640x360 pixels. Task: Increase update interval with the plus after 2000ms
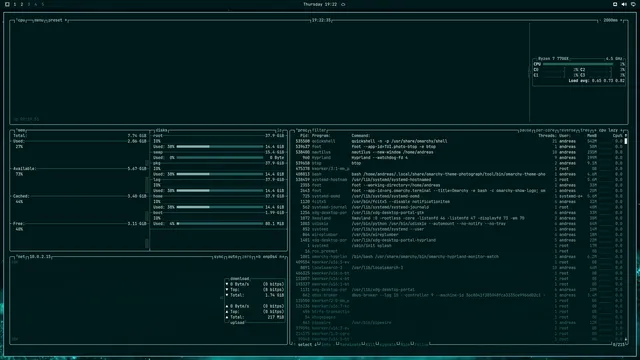click(622, 20)
